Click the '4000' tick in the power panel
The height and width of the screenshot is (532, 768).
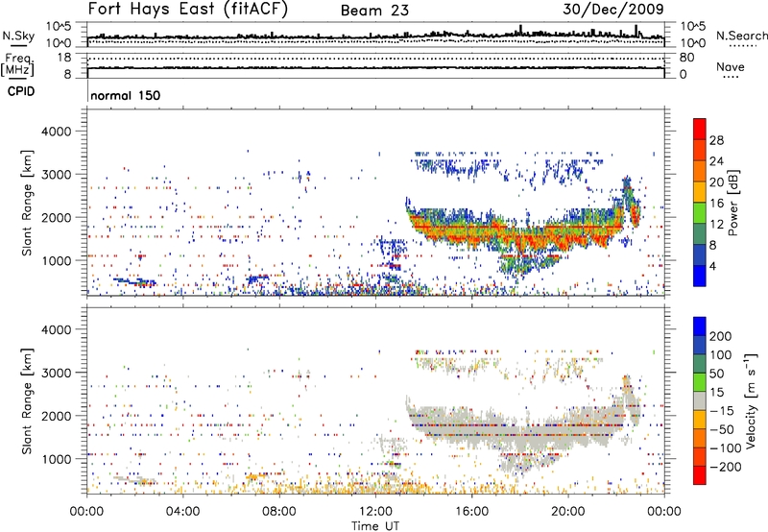point(57,132)
